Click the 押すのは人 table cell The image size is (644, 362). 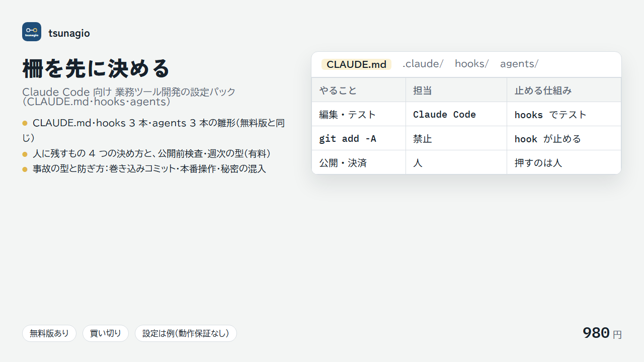pos(564,162)
